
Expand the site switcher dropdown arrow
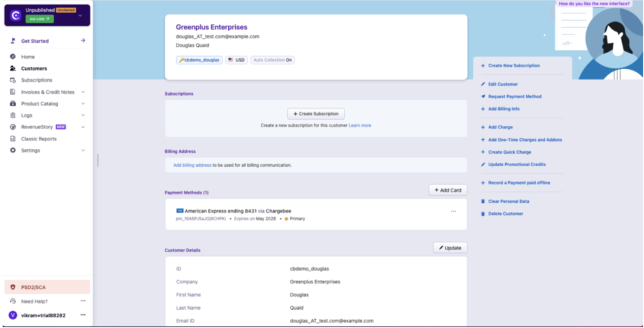click(80, 16)
